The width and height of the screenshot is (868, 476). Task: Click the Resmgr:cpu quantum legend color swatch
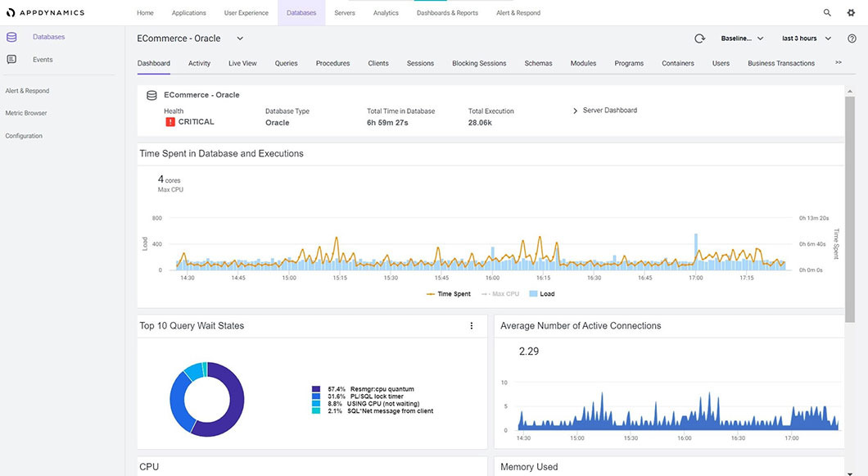[x=316, y=389]
